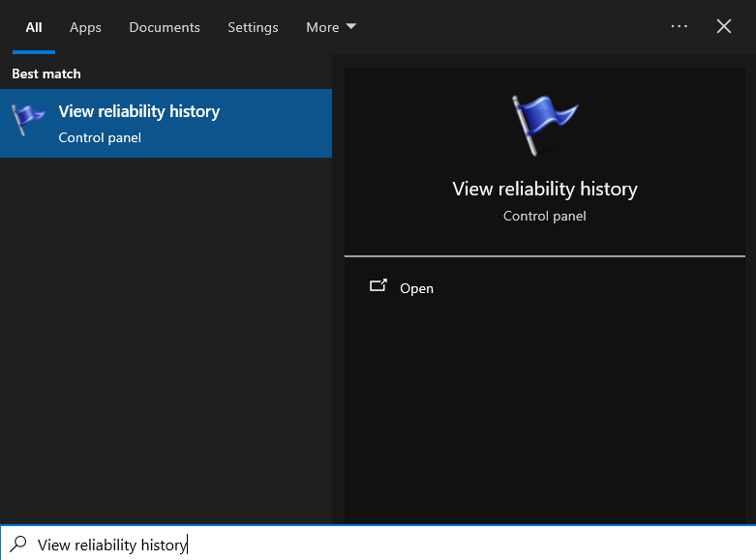Switch to the Apps tab
The image size is (756, 560).
pos(85,27)
